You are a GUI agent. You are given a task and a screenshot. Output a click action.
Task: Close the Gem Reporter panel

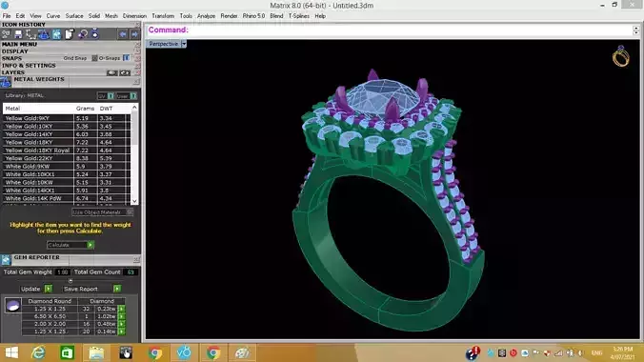click(x=136, y=259)
